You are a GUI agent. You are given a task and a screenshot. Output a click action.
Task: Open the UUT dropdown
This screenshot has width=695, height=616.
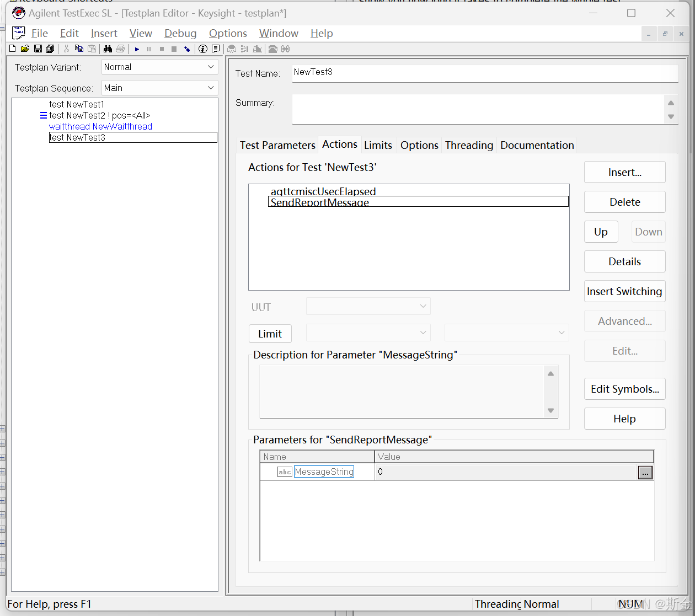pos(368,306)
